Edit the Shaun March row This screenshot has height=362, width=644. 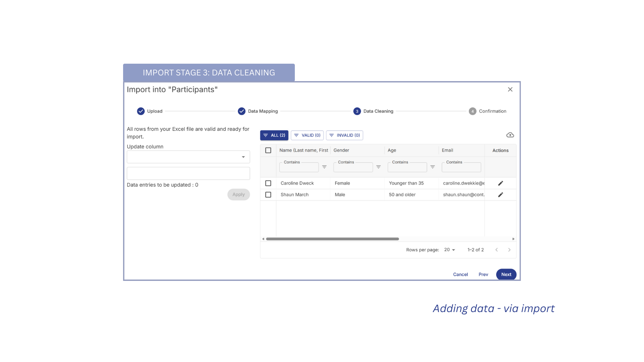point(500,195)
